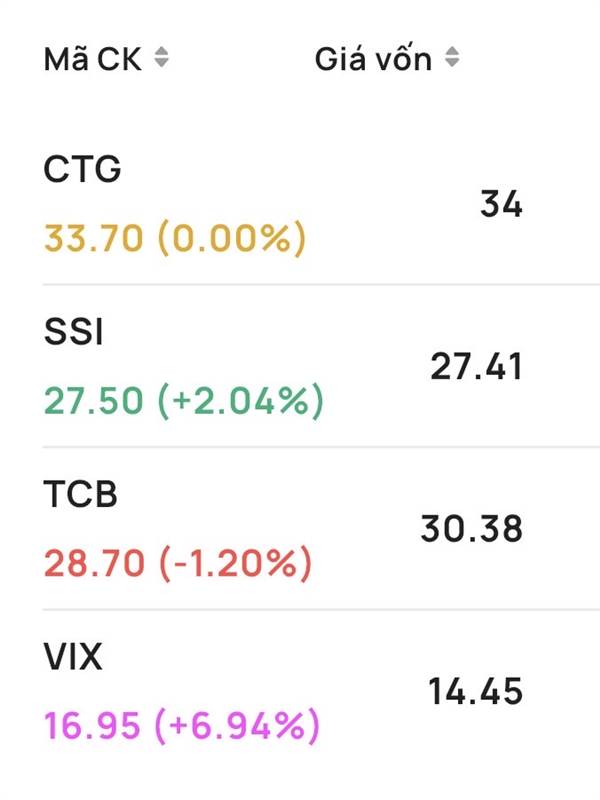
Task: Select SSI price 27.50 (+2.04%)
Action: click(x=184, y=401)
